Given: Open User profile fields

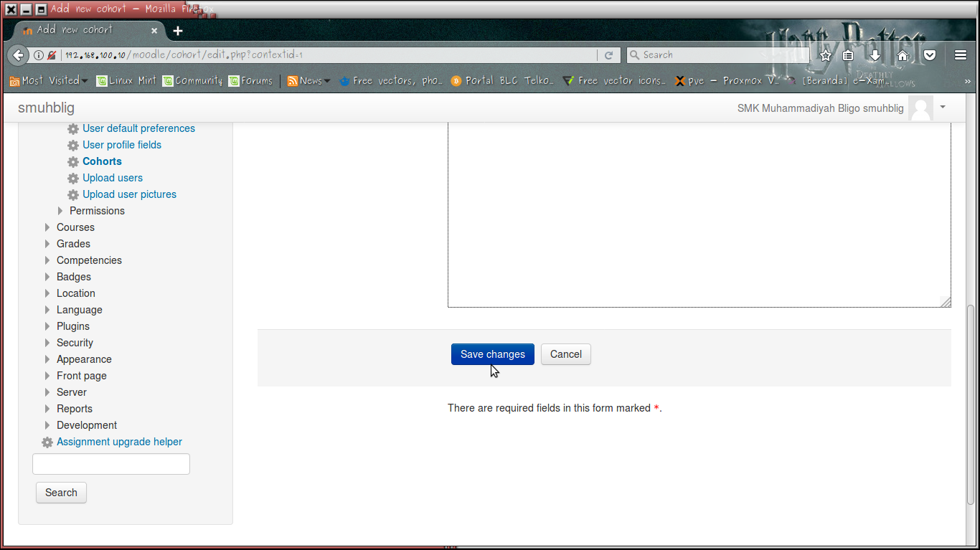Looking at the screenshot, I should (x=122, y=145).
